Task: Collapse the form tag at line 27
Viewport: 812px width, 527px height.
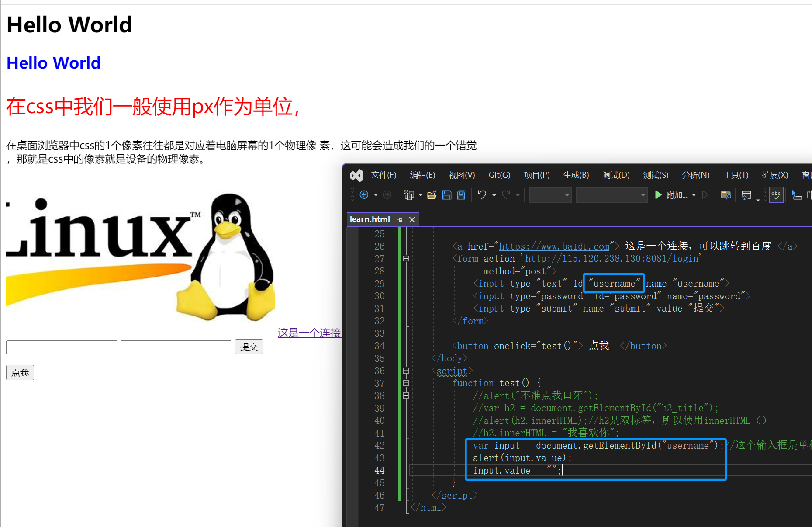Action: [x=406, y=259]
